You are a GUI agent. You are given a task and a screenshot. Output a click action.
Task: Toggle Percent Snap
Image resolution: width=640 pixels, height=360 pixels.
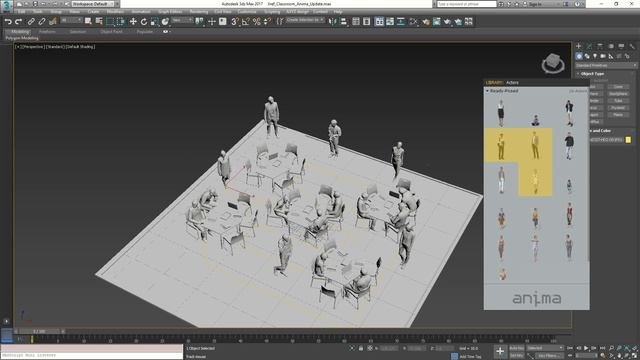[257, 22]
